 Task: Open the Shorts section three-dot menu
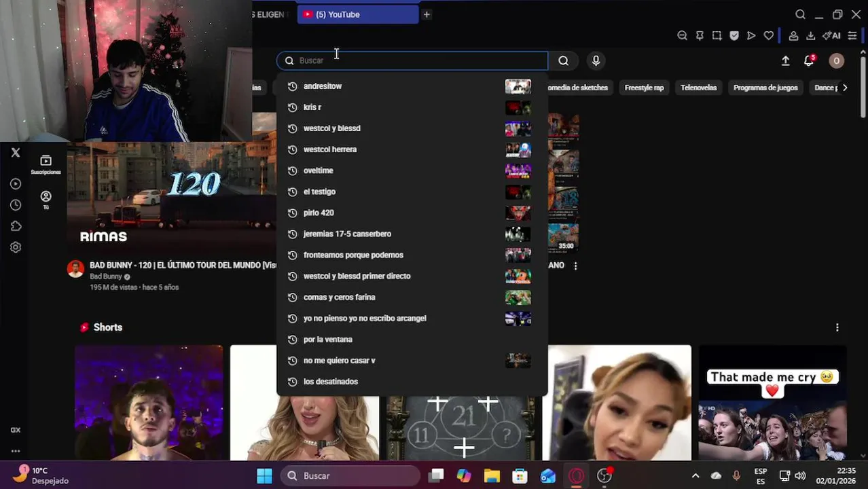(x=837, y=327)
